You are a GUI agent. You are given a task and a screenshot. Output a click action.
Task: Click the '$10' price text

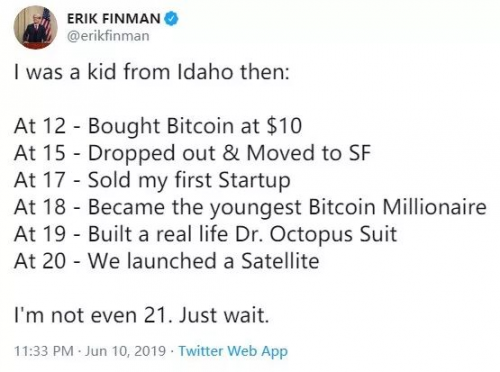[284, 126]
